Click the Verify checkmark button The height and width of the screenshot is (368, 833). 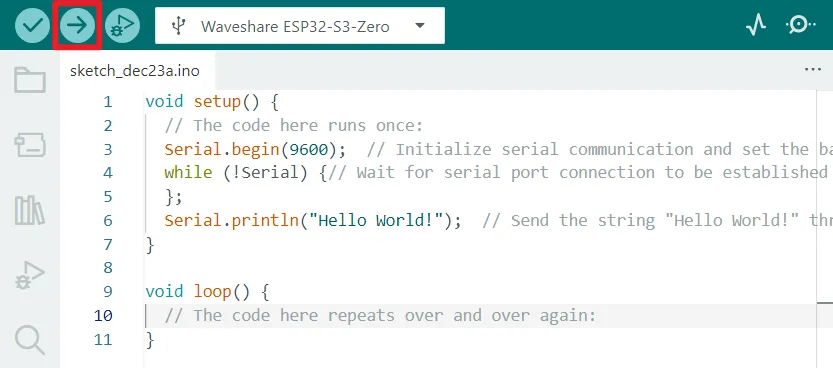pyautogui.click(x=32, y=25)
